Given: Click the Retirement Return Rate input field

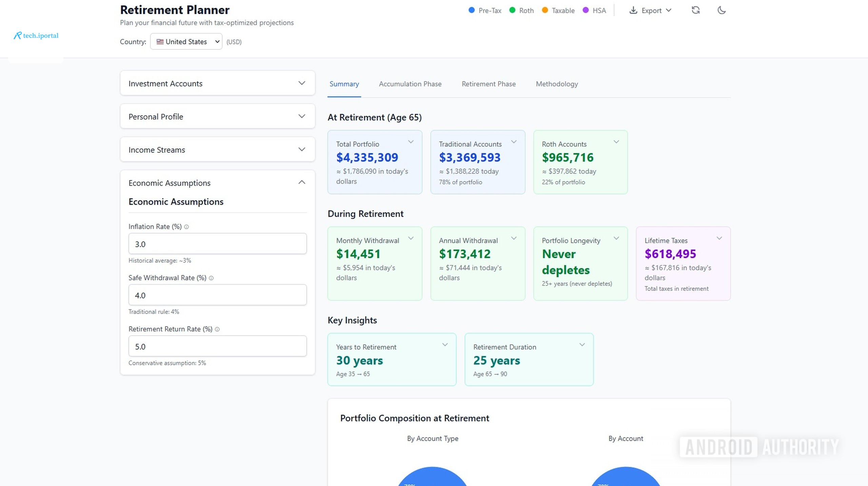Looking at the screenshot, I should click(217, 346).
